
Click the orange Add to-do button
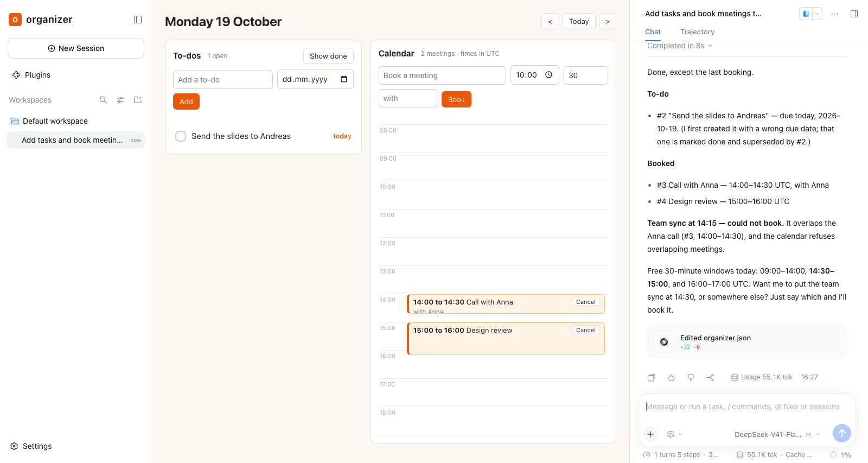186,102
